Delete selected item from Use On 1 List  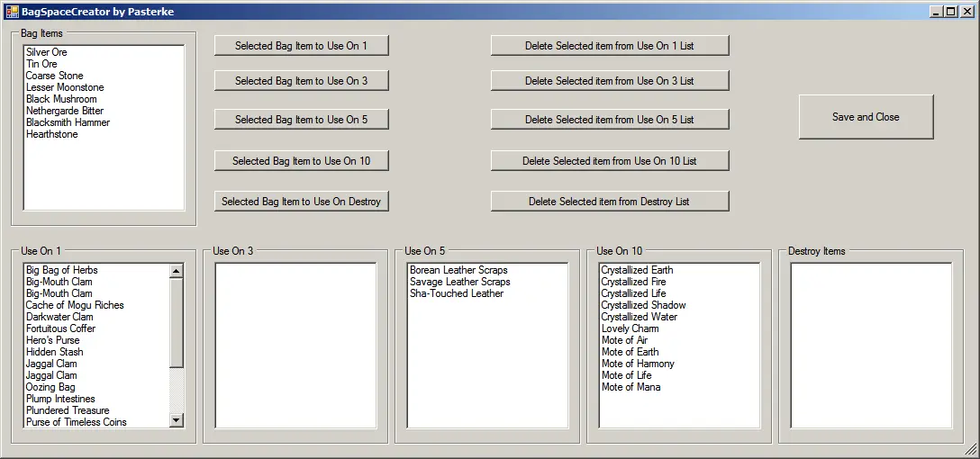click(610, 46)
